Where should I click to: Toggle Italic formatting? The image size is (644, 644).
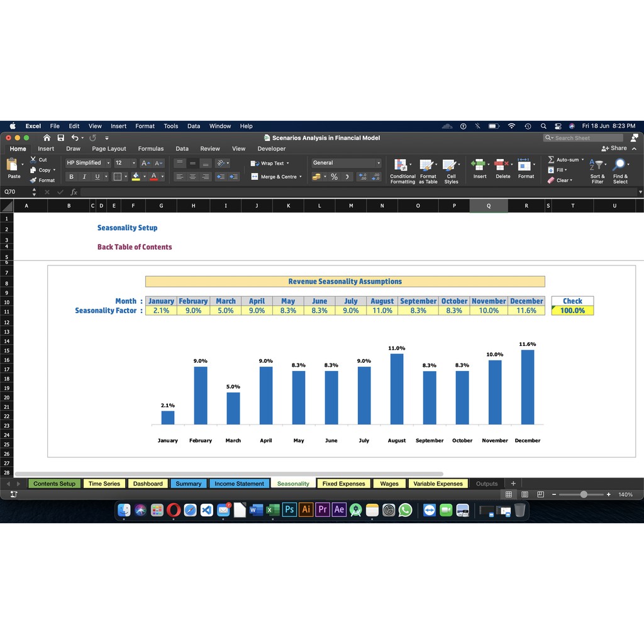click(x=84, y=177)
